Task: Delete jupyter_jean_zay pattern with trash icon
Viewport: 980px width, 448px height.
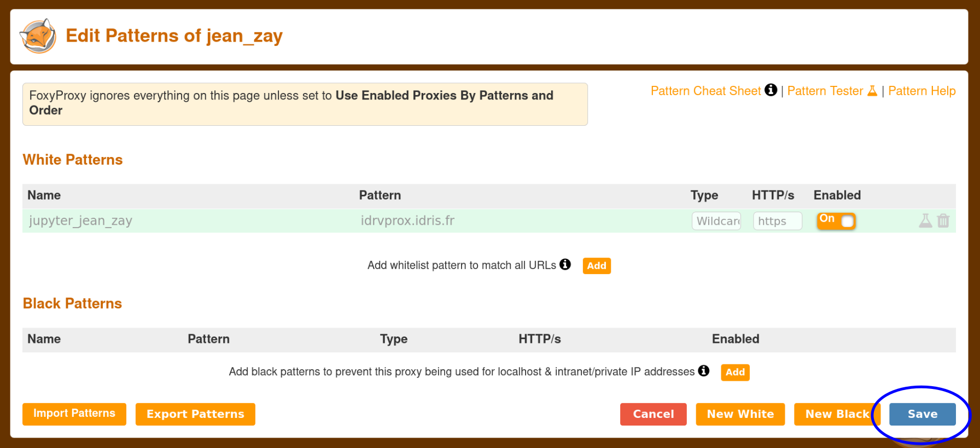Action: click(x=943, y=220)
